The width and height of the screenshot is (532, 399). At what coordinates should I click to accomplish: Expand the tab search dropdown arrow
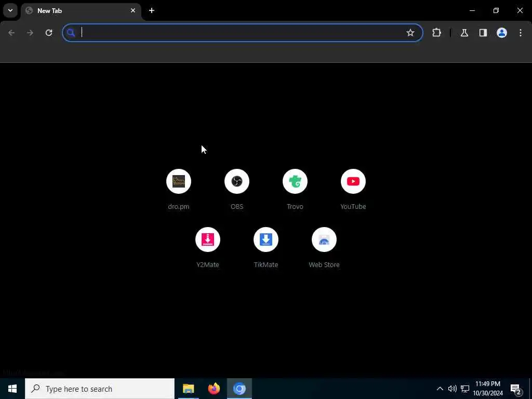point(10,10)
